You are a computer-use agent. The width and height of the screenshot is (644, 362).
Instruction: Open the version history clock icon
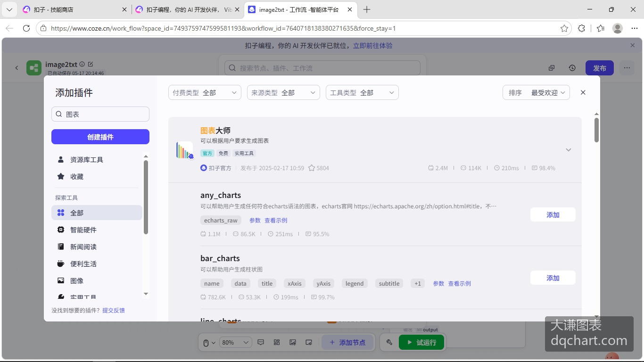(572, 68)
